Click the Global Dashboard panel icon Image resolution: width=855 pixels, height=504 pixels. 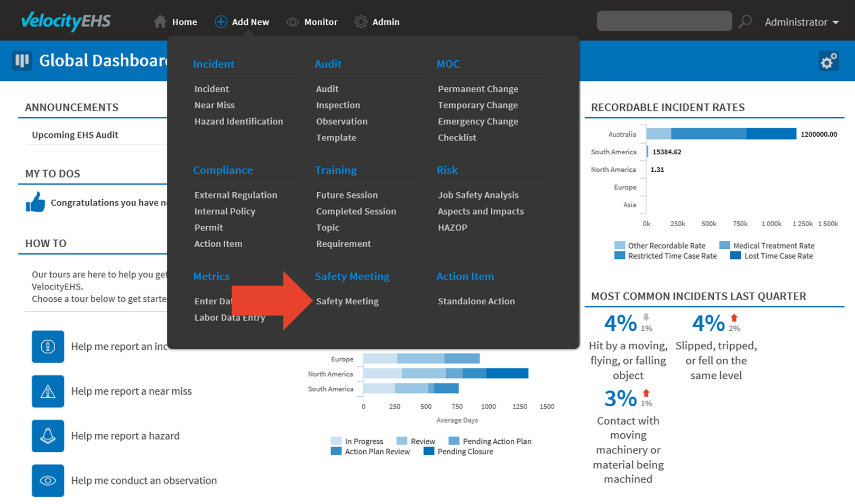coord(22,61)
